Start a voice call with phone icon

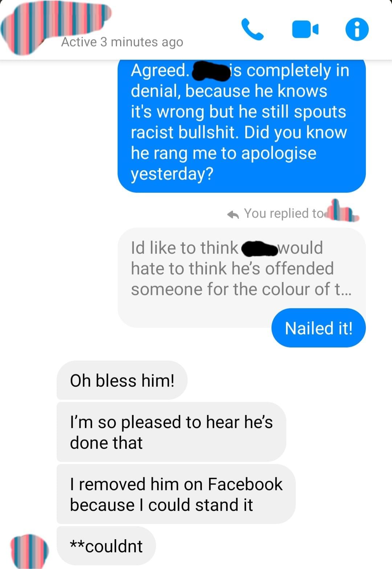tap(252, 29)
